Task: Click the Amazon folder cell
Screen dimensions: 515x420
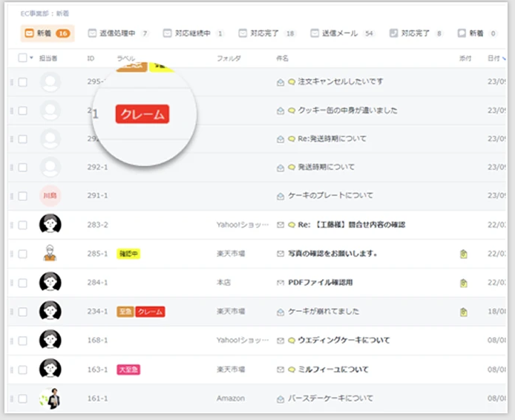Action: (x=231, y=398)
